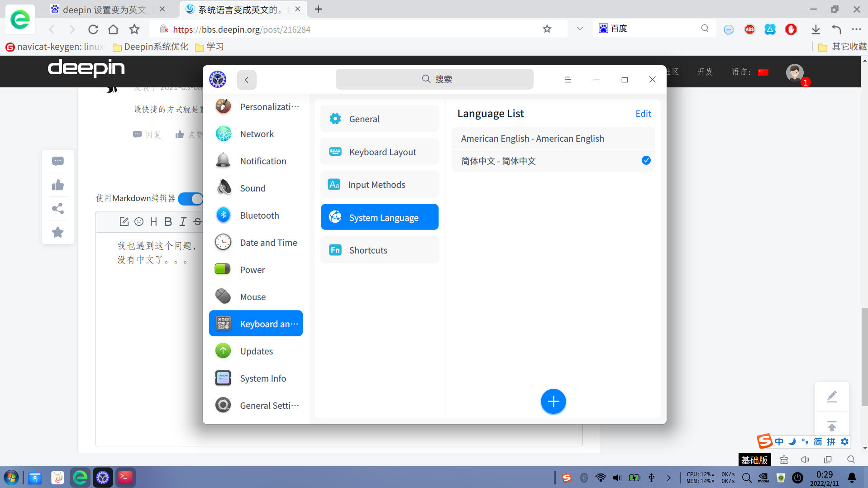Screen dimensions: 868x488
Task: Reload the browser page
Action: pos(93,29)
